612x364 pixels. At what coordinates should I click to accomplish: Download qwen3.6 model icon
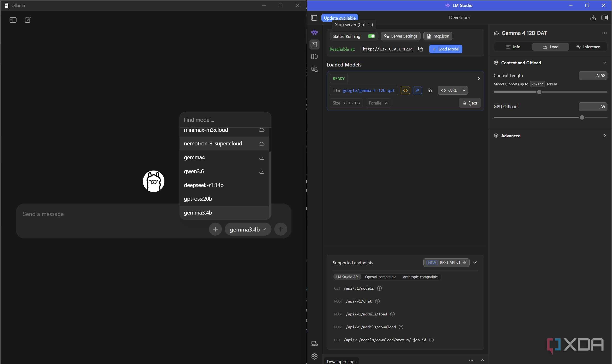262,171
